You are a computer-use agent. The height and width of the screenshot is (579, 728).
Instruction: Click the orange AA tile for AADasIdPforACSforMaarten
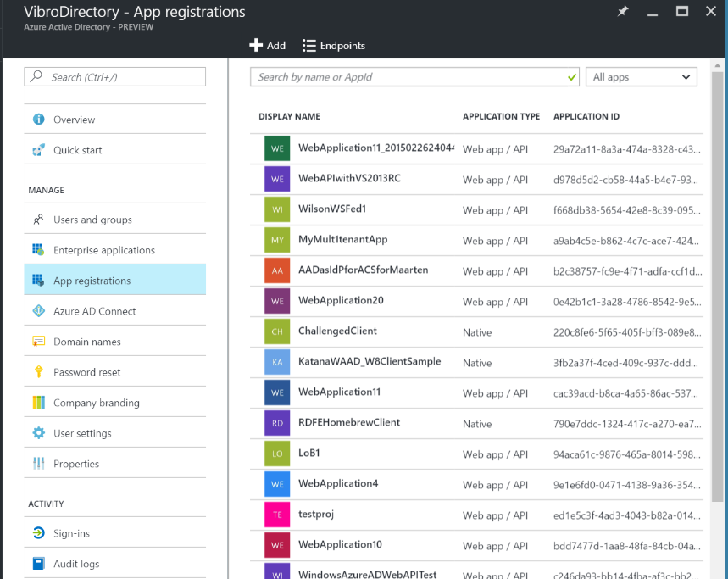(x=277, y=270)
